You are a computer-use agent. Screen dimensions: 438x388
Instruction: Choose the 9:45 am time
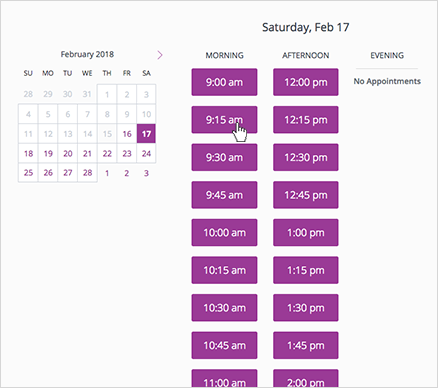tap(224, 195)
